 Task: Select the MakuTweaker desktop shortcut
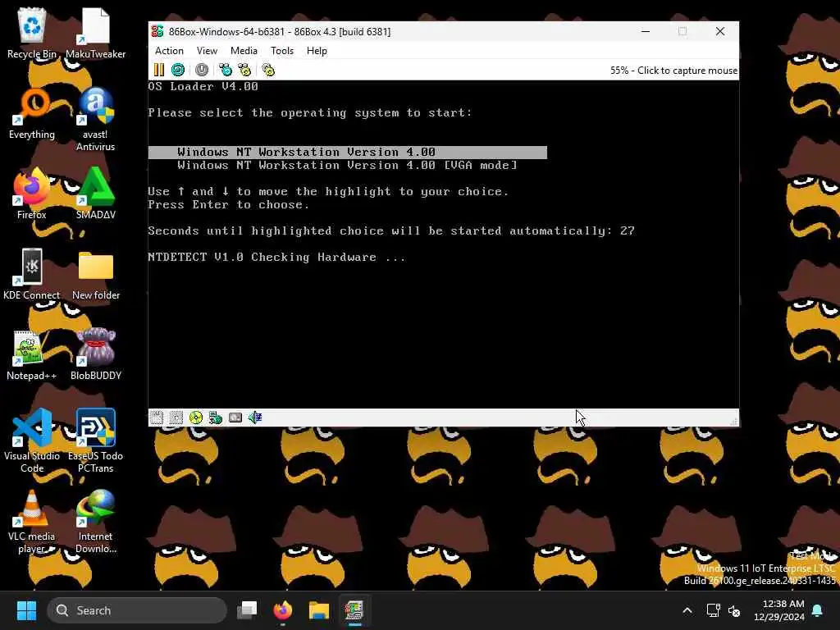tap(95, 33)
